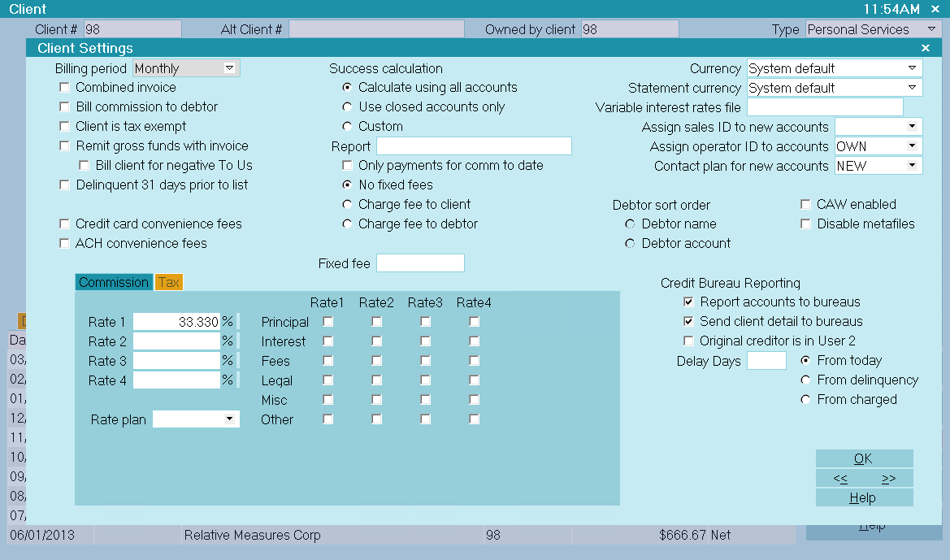Enable the CAW enabled checkbox
The image size is (950, 560).
click(x=806, y=204)
